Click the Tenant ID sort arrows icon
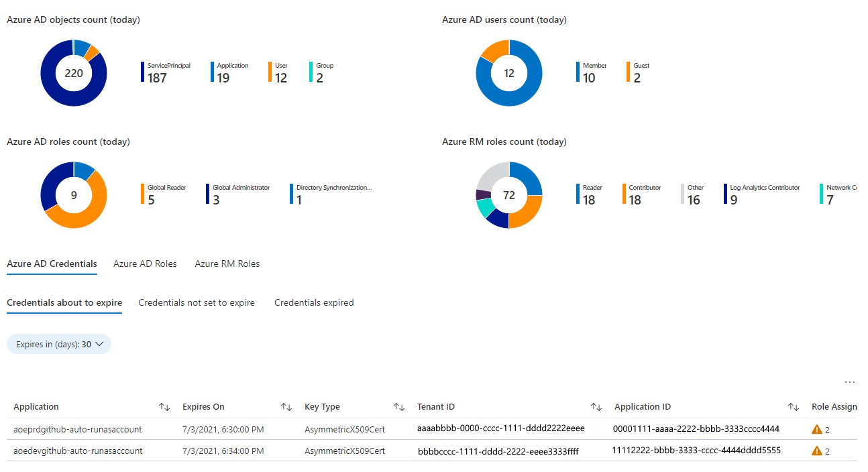 [x=596, y=406]
